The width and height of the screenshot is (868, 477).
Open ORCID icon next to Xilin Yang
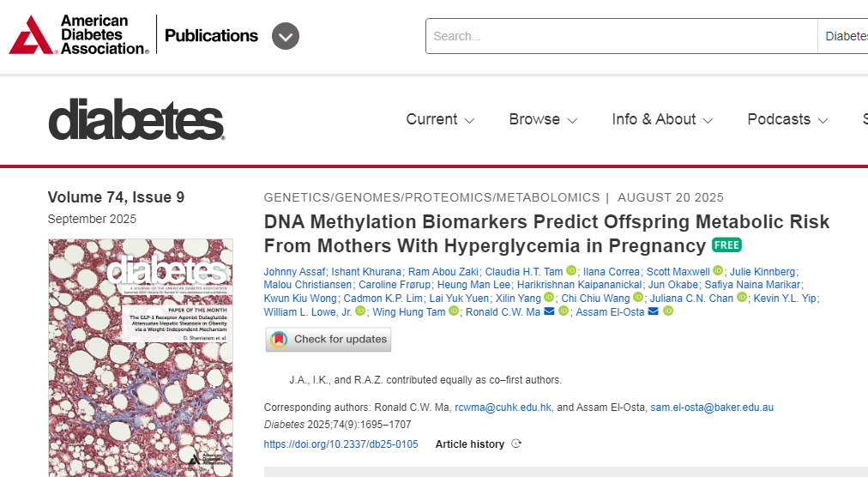click(x=549, y=298)
